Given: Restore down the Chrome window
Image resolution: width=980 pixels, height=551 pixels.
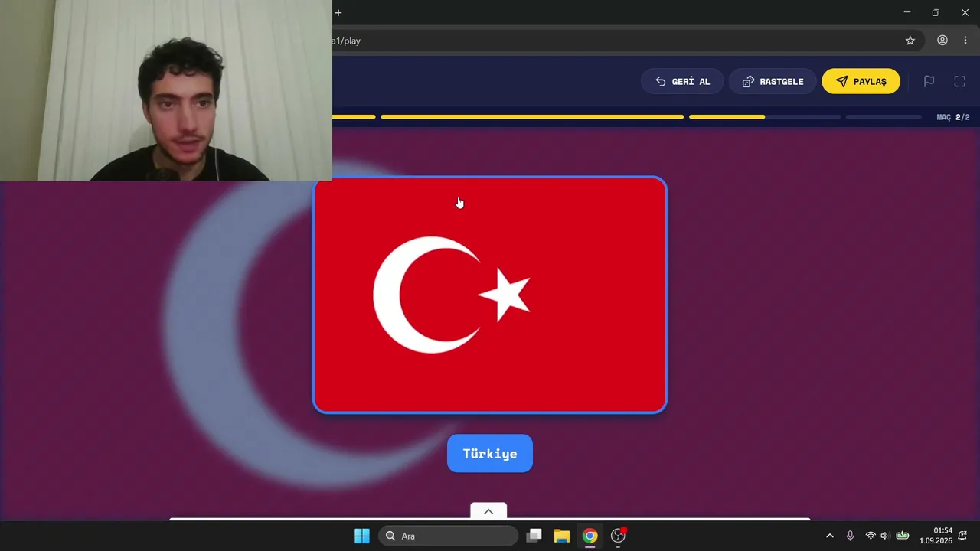Looking at the screenshot, I should [x=936, y=12].
